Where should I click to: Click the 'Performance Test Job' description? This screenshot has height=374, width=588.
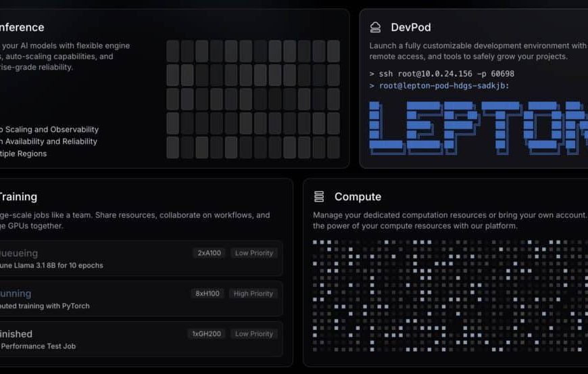[38, 346]
